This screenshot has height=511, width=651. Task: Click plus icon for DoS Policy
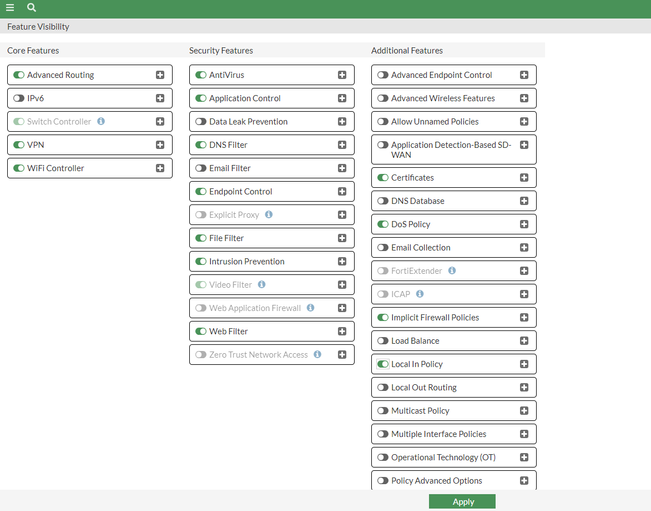(x=524, y=224)
